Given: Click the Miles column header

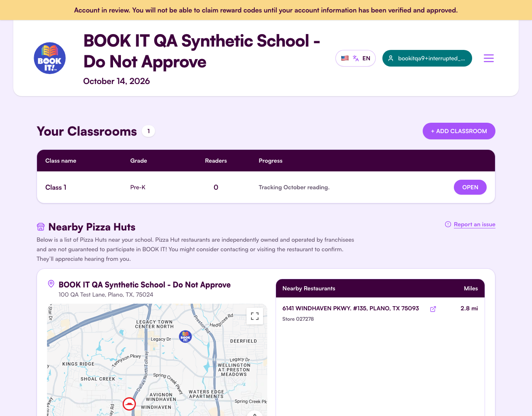Looking at the screenshot, I should pyautogui.click(x=471, y=288).
